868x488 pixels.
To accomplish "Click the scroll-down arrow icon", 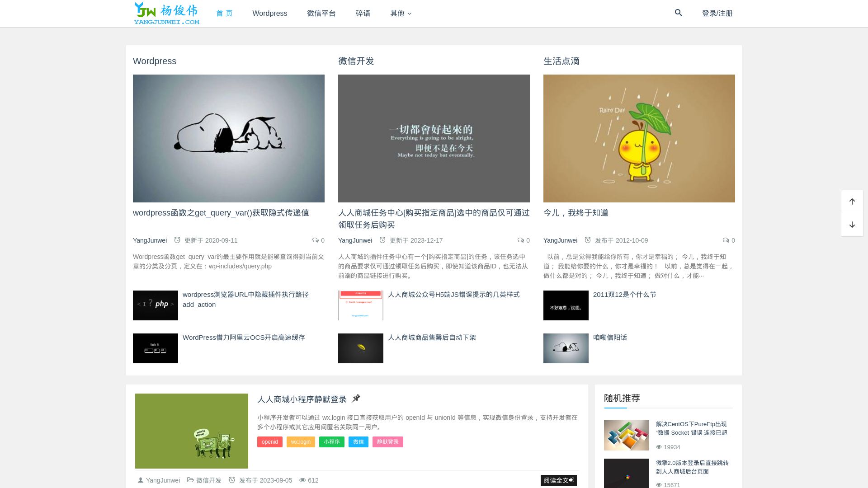I will click(x=852, y=224).
